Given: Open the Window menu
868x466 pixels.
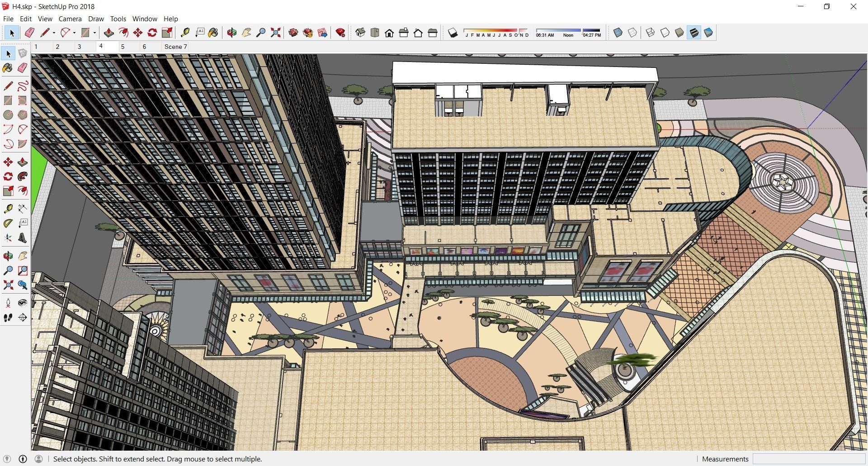Looking at the screenshot, I should 145,19.
